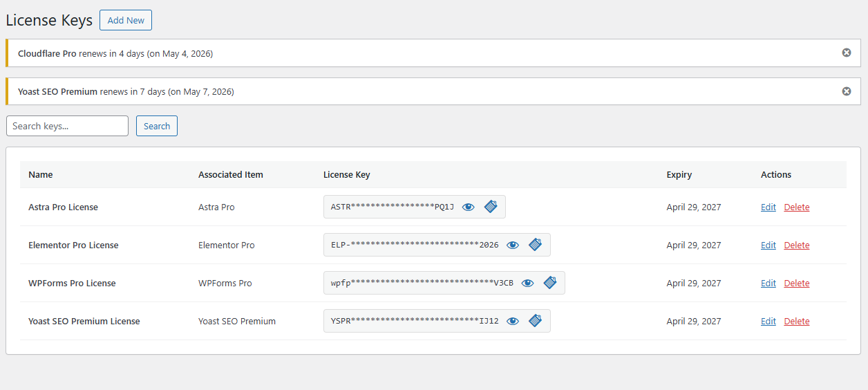
Task: Click the License Key column header
Action: tap(347, 174)
